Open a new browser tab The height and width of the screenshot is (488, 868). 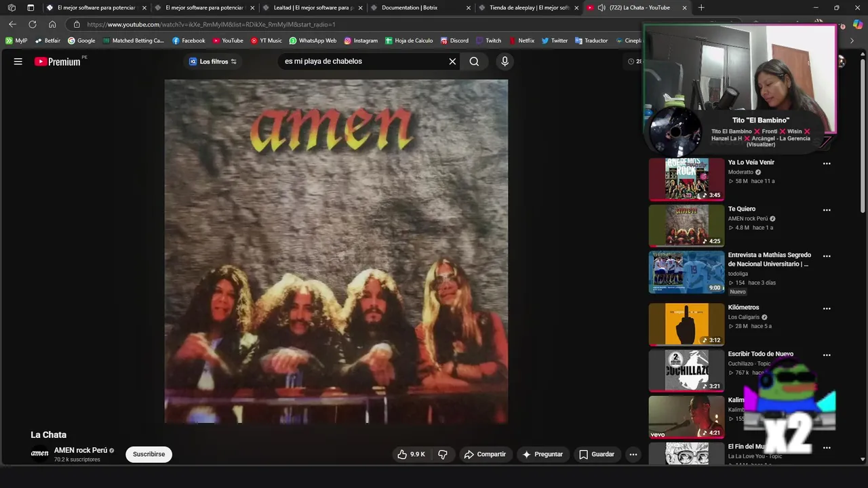(x=701, y=7)
